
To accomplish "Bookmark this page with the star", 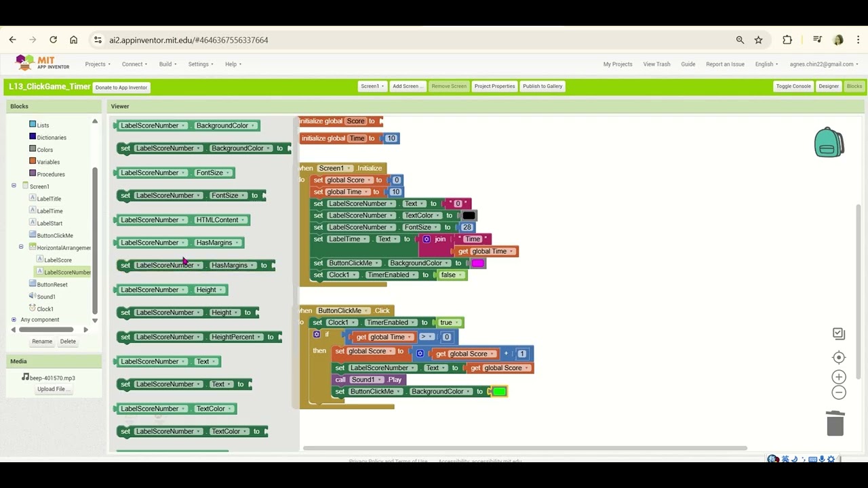I will tap(758, 40).
